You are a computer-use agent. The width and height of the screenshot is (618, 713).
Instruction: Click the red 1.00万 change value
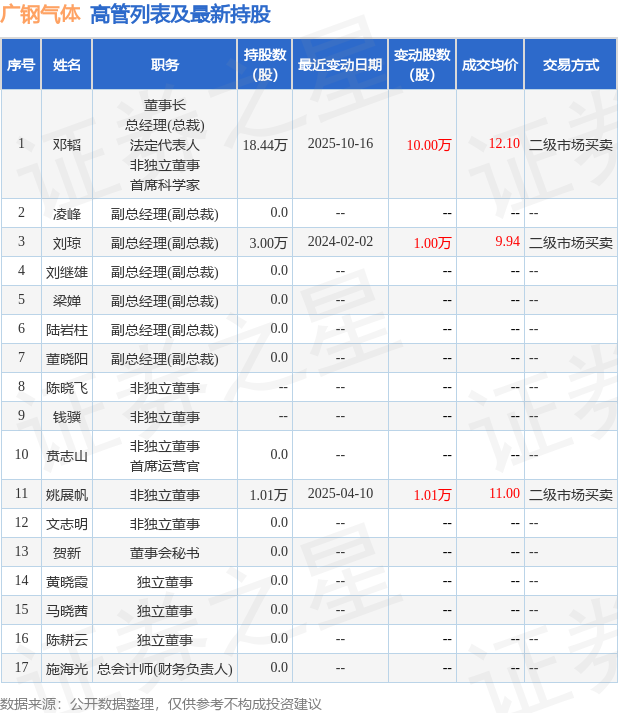432,243
